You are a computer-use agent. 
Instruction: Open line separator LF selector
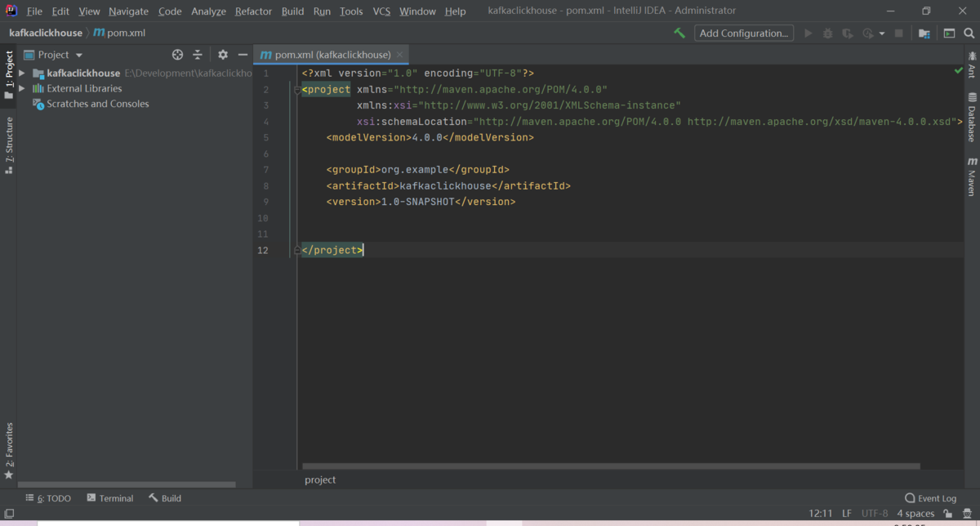click(847, 514)
